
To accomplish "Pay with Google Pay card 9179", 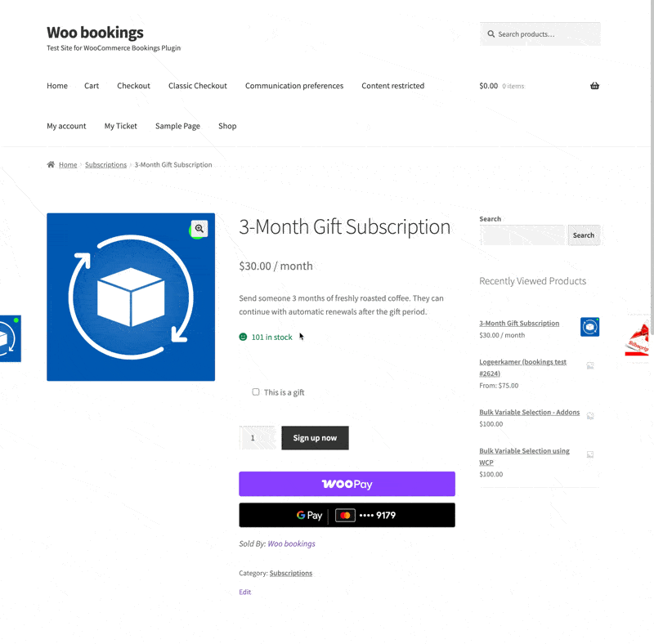I will (x=347, y=515).
